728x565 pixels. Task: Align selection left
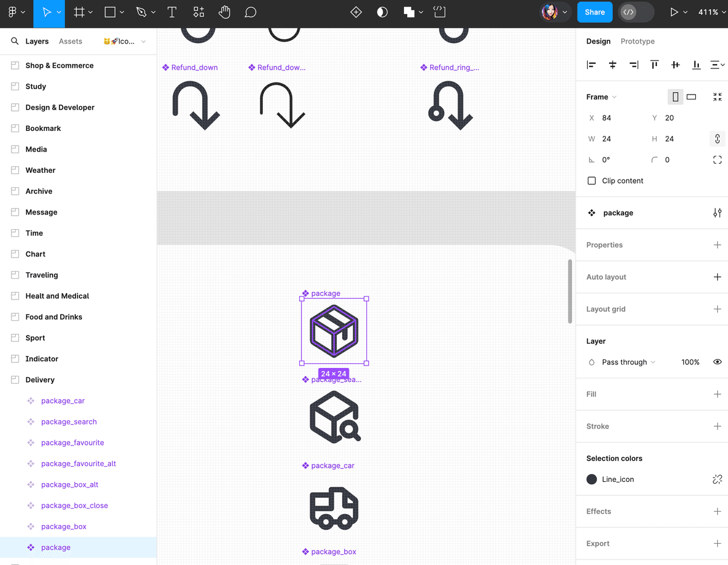pos(591,65)
